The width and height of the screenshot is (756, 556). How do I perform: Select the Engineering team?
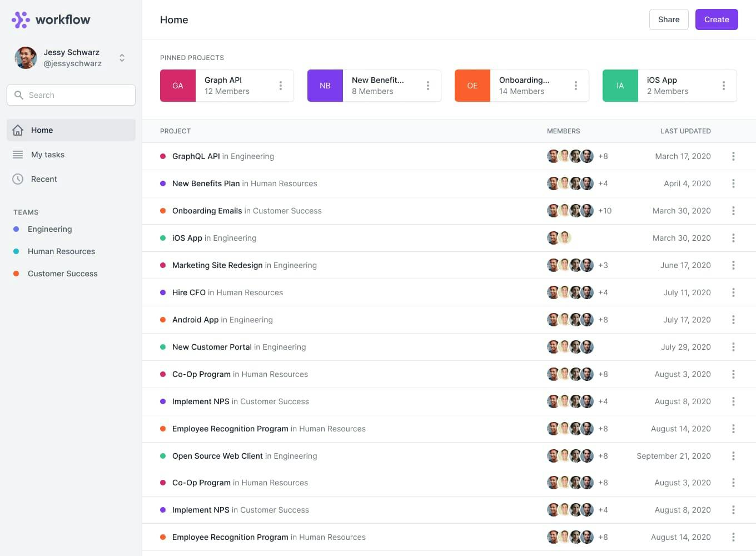tap(49, 229)
